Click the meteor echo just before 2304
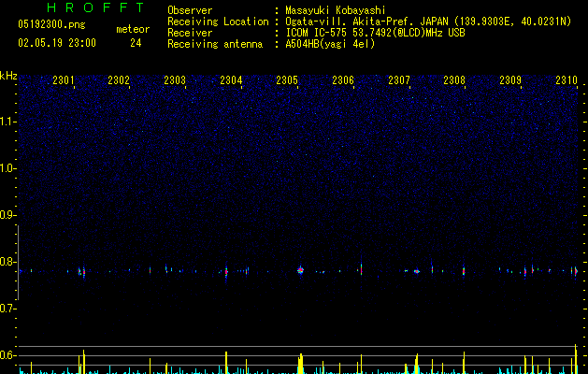The image size is (588, 374). 226,271
